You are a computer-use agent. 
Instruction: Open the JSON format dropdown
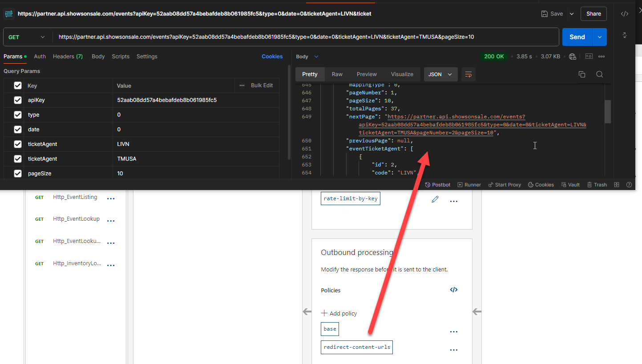pyautogui.click(x=440, y=74)
